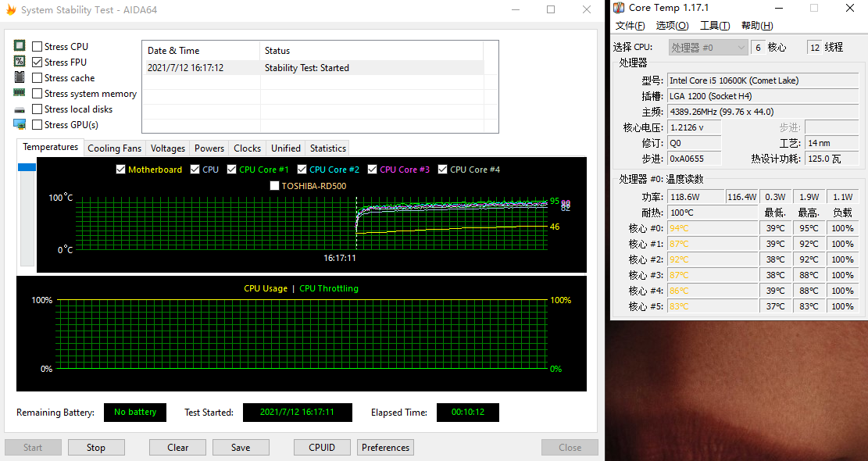The height and width of the screenshot is (461, 868).
Task: Switch to the Cooling Fans tab
Action: tap(115, 148)
